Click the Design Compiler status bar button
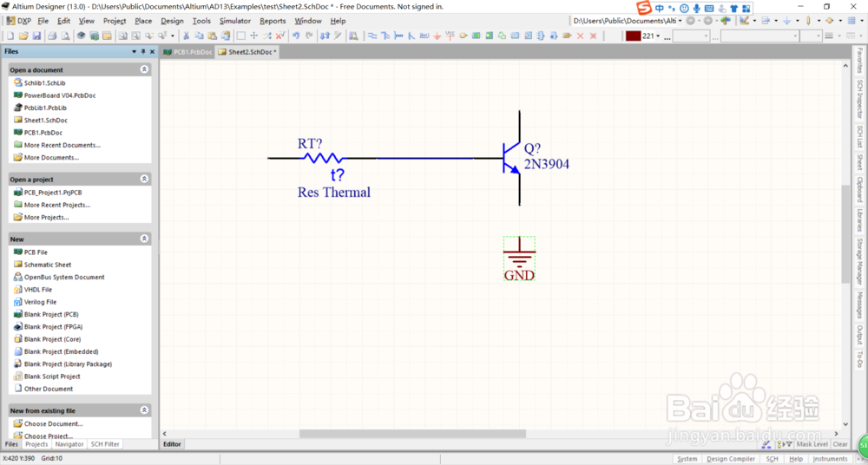868x465 pixels. pyautogui.click(x=731, y=459)
